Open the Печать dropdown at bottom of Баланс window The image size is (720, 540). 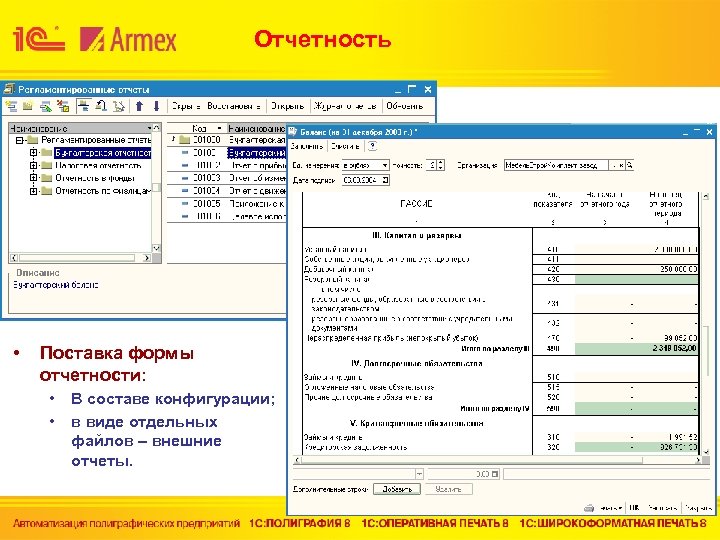point(611,508)
